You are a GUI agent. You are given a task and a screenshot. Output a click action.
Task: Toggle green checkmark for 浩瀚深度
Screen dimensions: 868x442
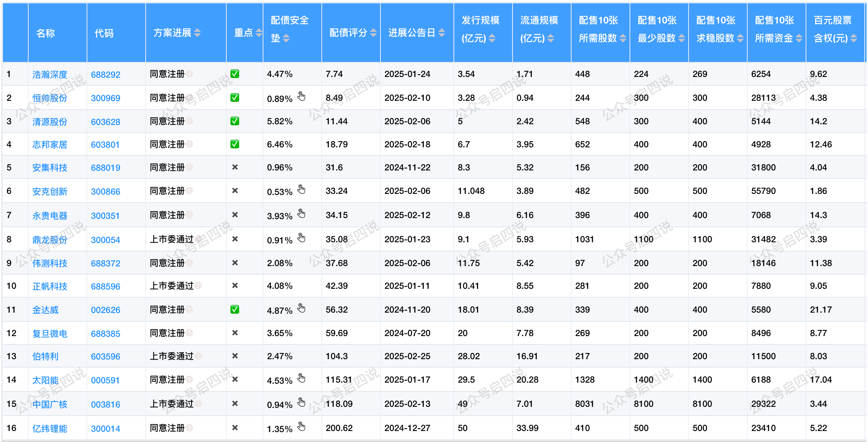point(235,74)
